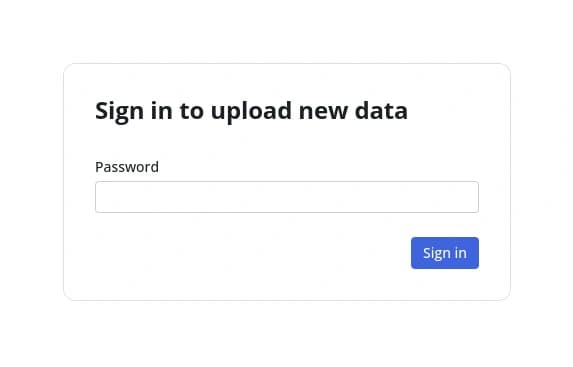Click inside the bordered password field
This screenshot has height=367, width=573.
coord(287,197)
